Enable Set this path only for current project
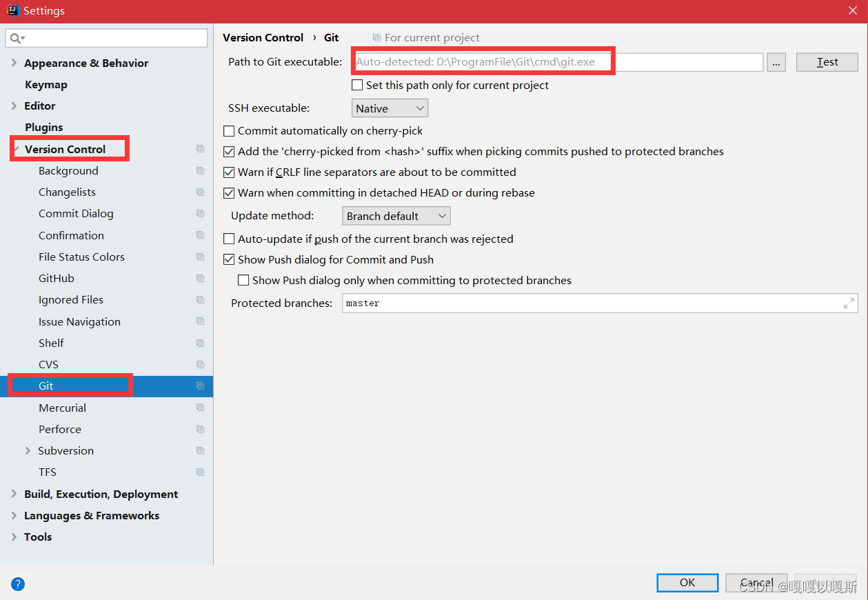This screenshot has height=600, width=868. (x=357, y=85)
